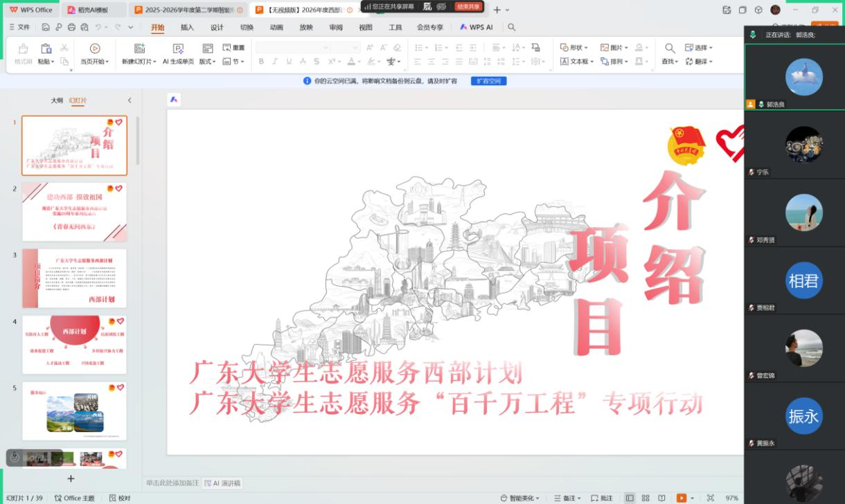Click the AI generate single page icon

178,48
